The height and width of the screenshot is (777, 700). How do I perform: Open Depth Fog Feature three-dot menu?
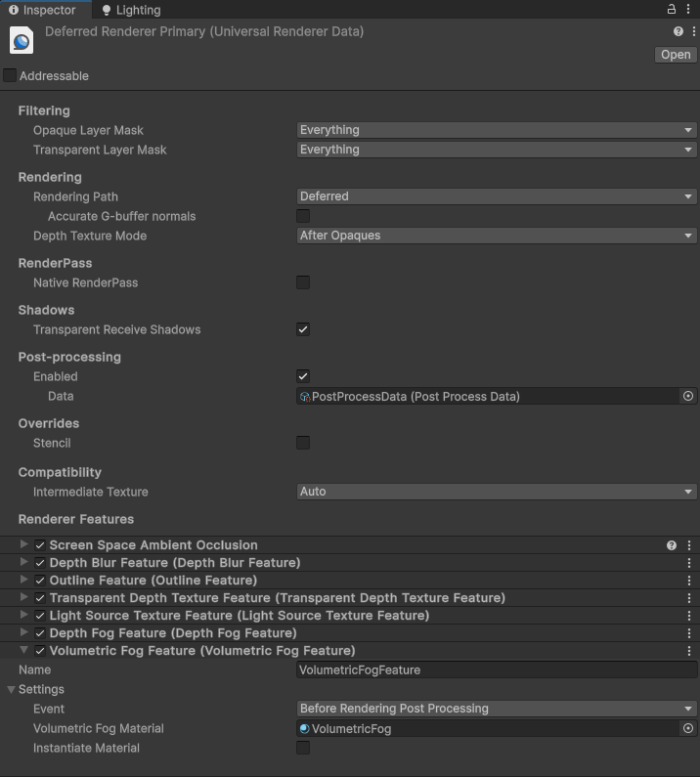tap(689, 633)
